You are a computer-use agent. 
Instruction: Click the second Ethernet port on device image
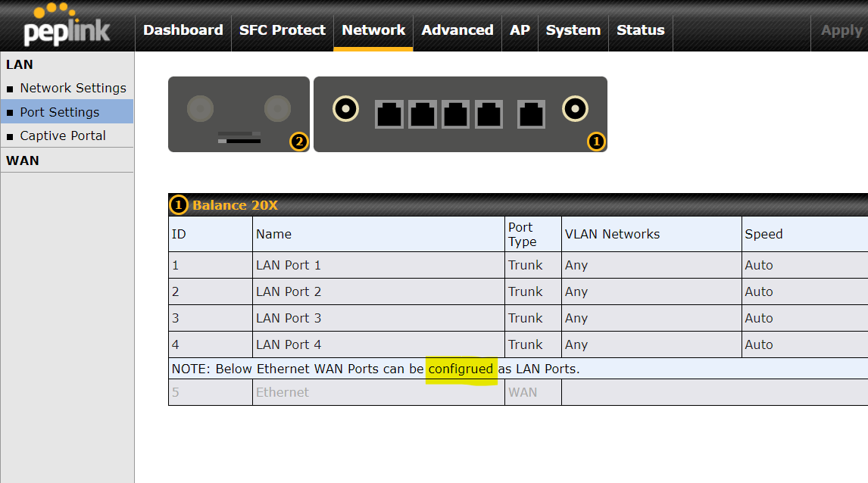tap(423, 114)
